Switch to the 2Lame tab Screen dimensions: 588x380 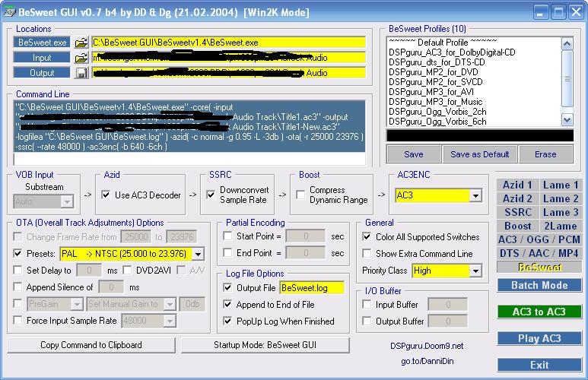(x=561, y=226)
